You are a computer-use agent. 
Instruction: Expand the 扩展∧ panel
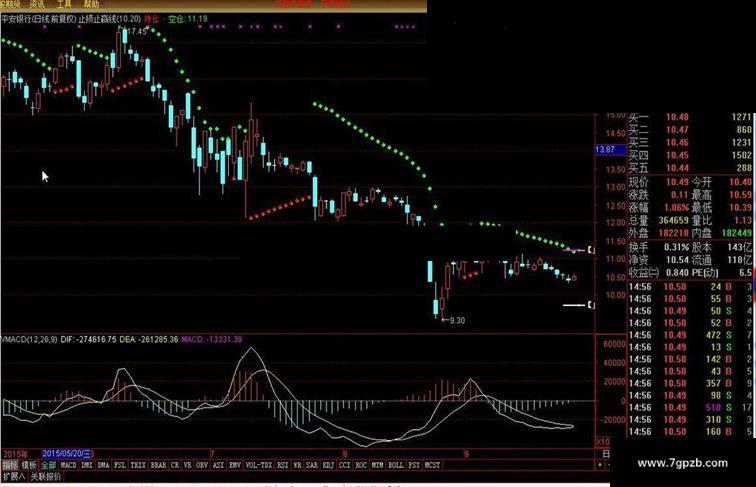(x=14, y=477)
